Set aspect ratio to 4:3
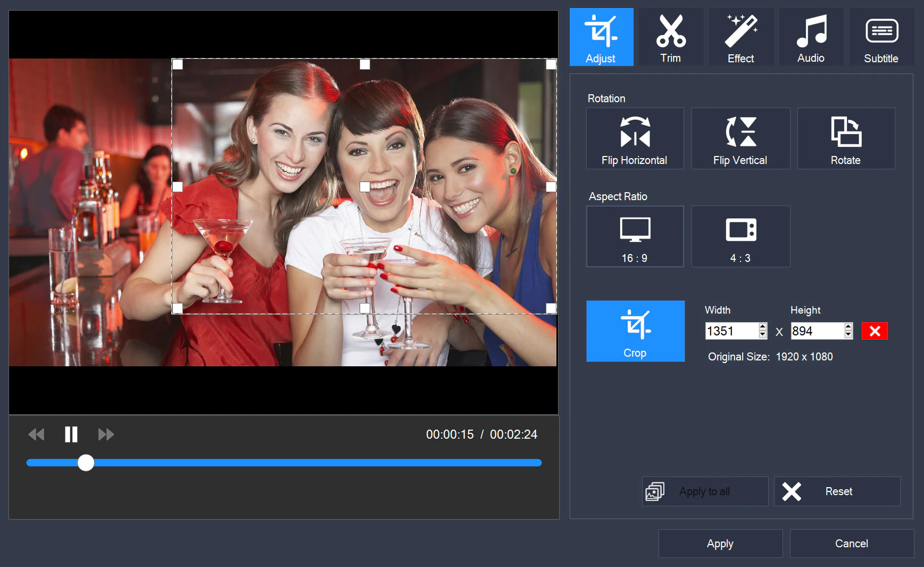This screenshot has width=924, height=567. [x=740, y=236]
